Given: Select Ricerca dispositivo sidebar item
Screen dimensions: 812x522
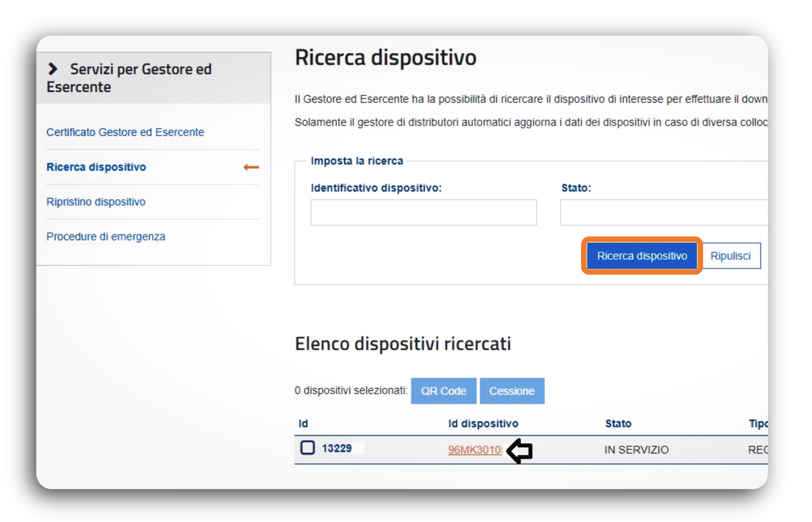Looking at the screenshot, I should click(x=96, y=167).
